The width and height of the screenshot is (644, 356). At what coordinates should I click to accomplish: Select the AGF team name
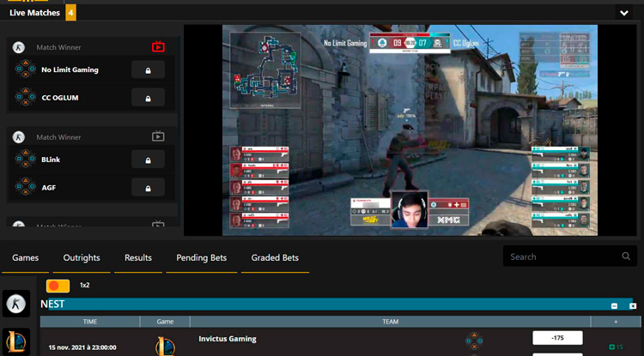(x=48, y=187)
